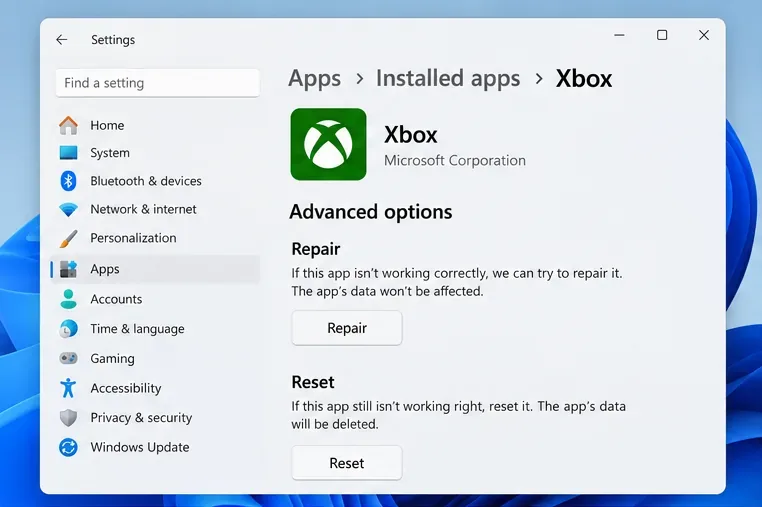This screenshot has height=507, width=762.
Task: Click the Windows Update sync icon
Action: coord(69,447)
